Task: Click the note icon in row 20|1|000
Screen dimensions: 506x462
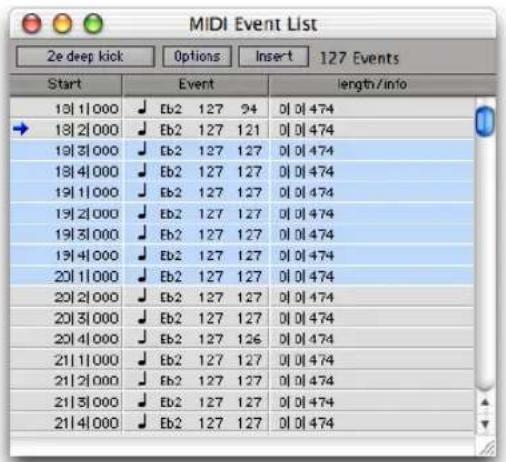Action: pyautogui.click(x=142, y=276)
